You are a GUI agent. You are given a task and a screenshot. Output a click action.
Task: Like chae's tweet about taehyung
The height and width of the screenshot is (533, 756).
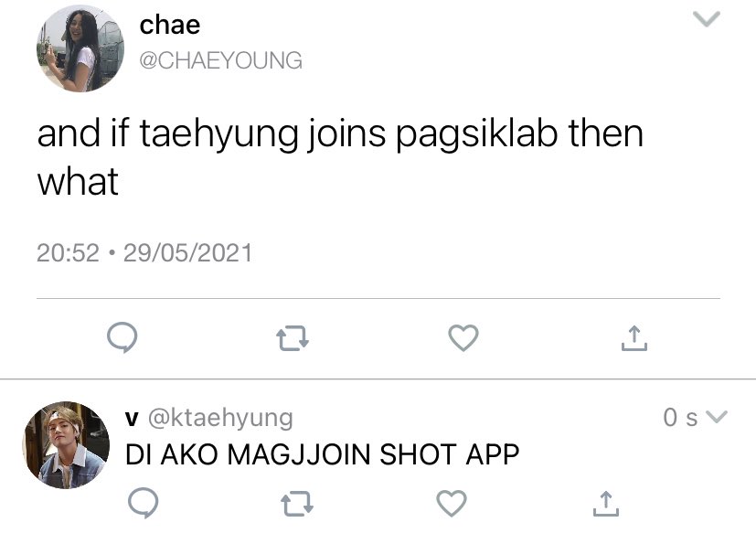[463, 337]
